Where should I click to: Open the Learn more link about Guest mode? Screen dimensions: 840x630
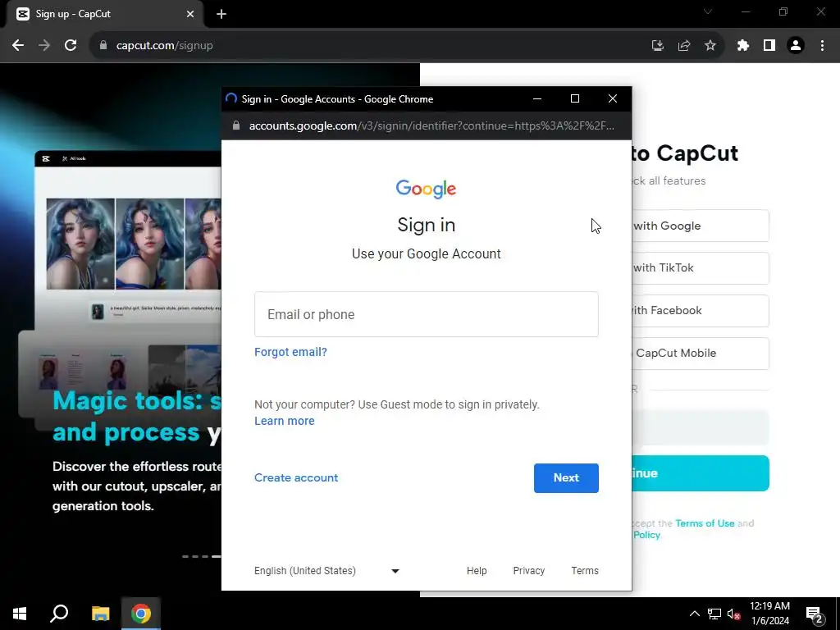coord(285,421)
